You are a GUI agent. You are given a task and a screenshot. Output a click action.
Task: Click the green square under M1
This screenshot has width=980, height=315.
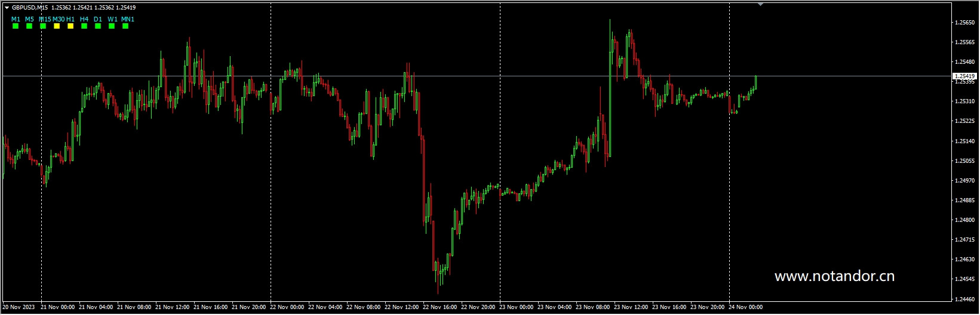click(x=16, y=26)
